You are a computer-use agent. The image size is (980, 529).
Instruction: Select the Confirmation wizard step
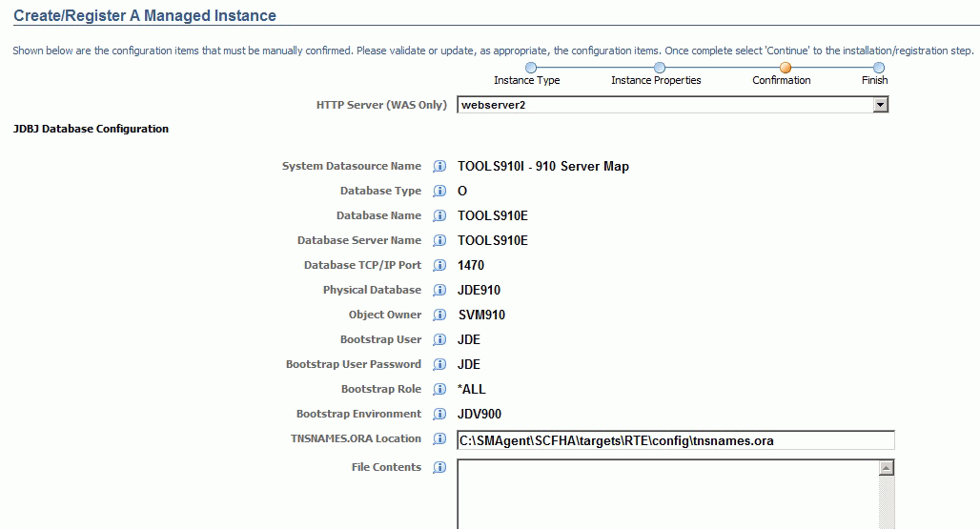click(x=785, y=68)
